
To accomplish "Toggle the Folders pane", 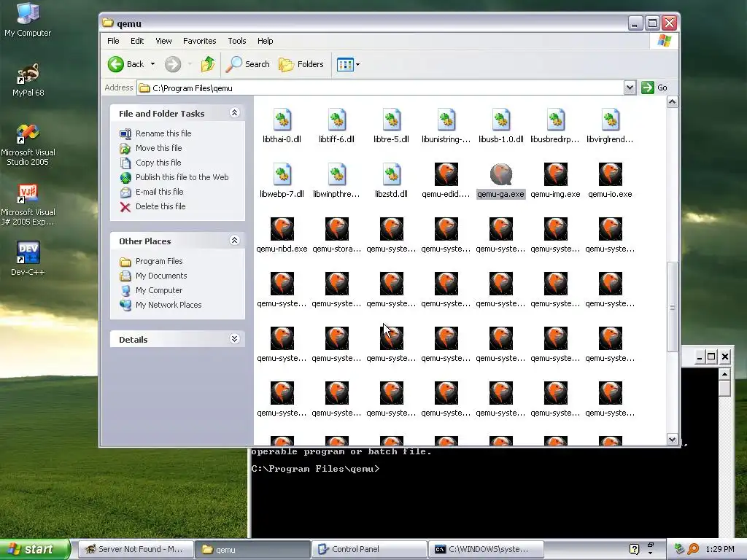I will click(301, 64).
